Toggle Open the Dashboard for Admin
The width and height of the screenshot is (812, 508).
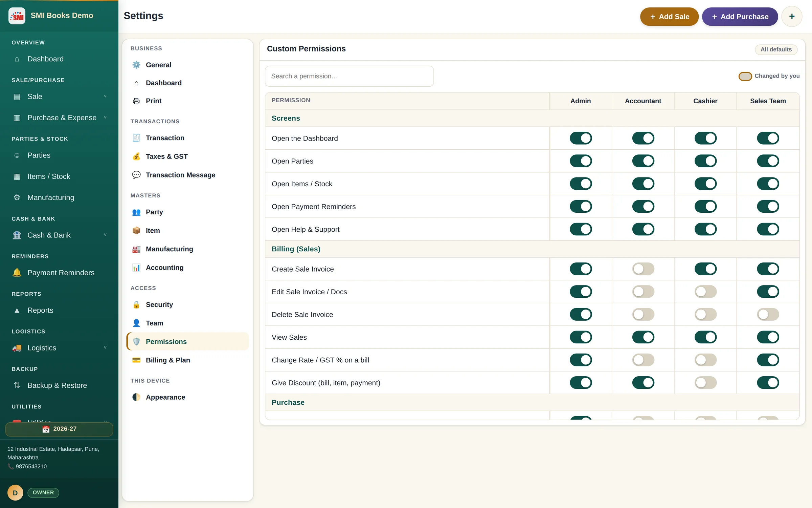point(581,138)
